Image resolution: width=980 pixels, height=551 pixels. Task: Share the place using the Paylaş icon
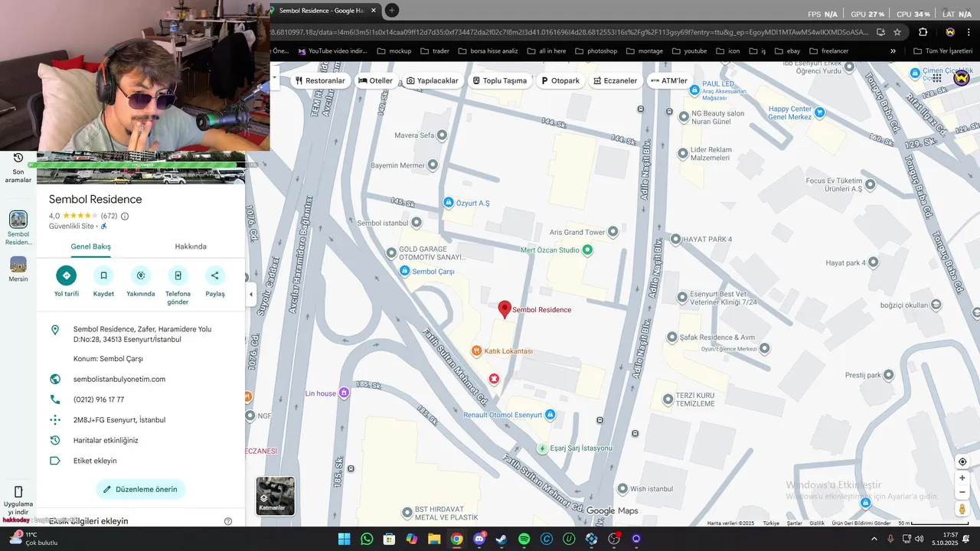tap(214, 275)
